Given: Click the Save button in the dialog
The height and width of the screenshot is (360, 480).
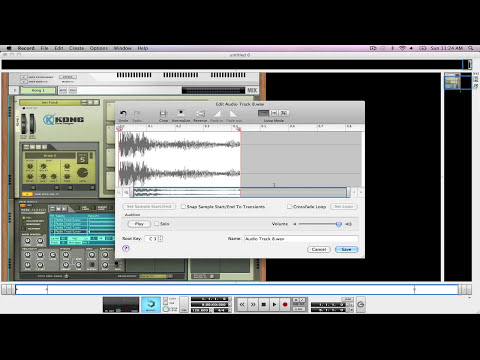Looking at the screenshot, I should [x=346, y=249].
